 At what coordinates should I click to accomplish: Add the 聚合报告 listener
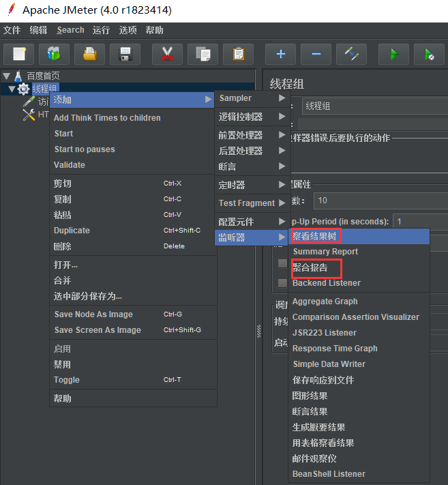[x=359, y=267]
